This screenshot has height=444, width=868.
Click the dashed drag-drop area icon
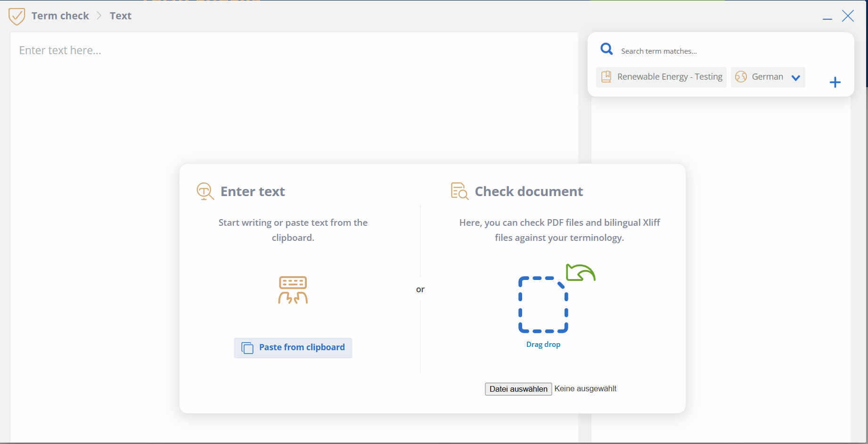(x=543, y=304)
